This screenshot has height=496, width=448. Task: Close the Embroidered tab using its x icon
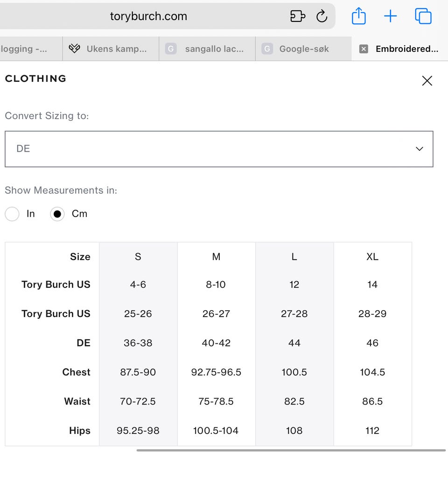point(364,49)
